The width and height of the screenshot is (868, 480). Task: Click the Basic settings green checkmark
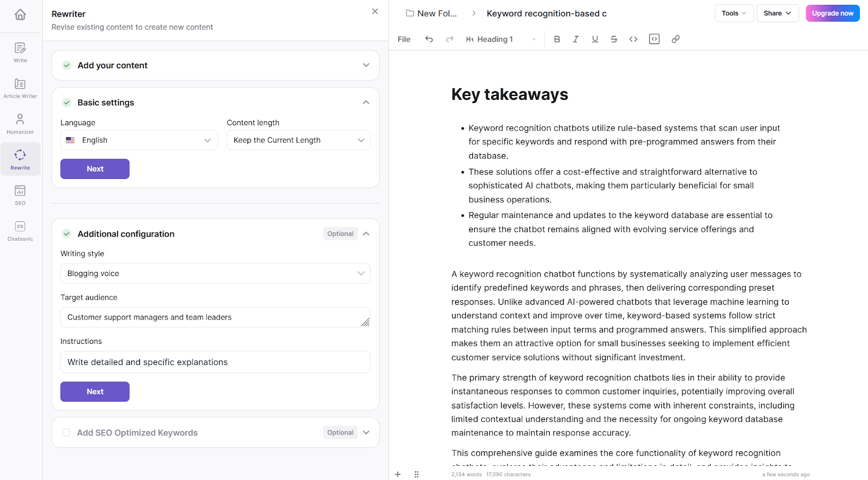(x=67, y=103)
